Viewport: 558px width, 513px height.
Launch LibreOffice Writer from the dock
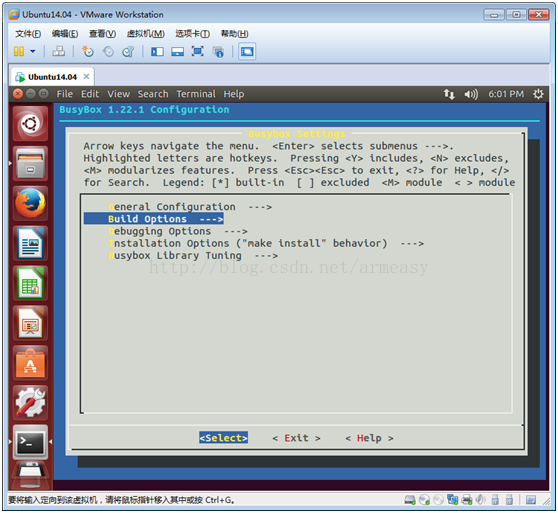point(30,244)
